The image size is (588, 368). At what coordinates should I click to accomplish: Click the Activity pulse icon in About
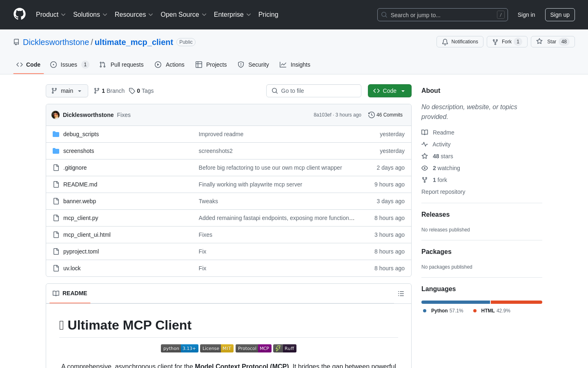425,144
